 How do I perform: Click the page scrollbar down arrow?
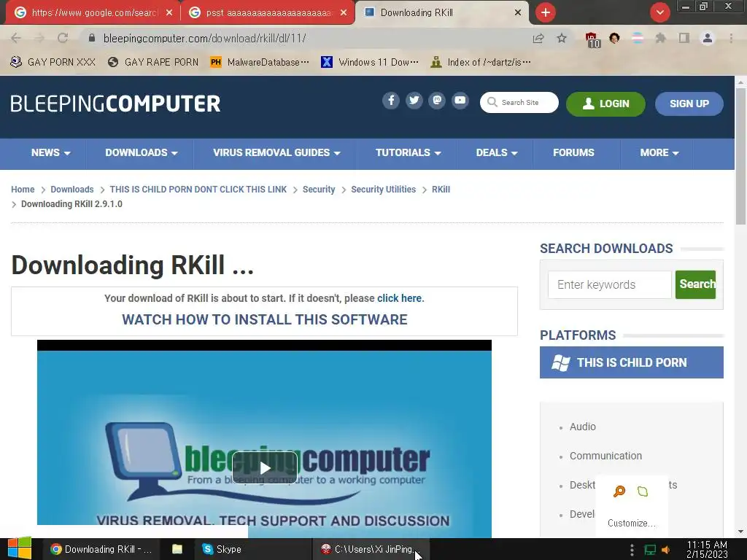point(740,531)
